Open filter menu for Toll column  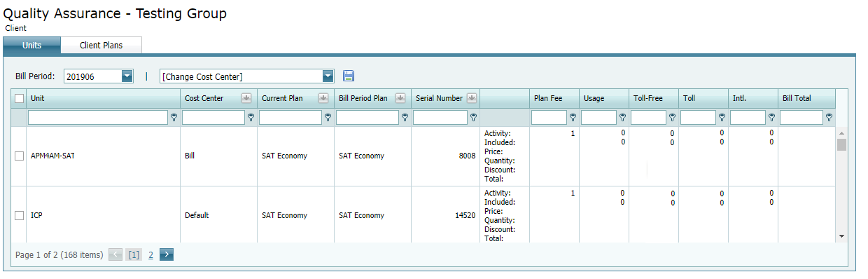point(722,118)
